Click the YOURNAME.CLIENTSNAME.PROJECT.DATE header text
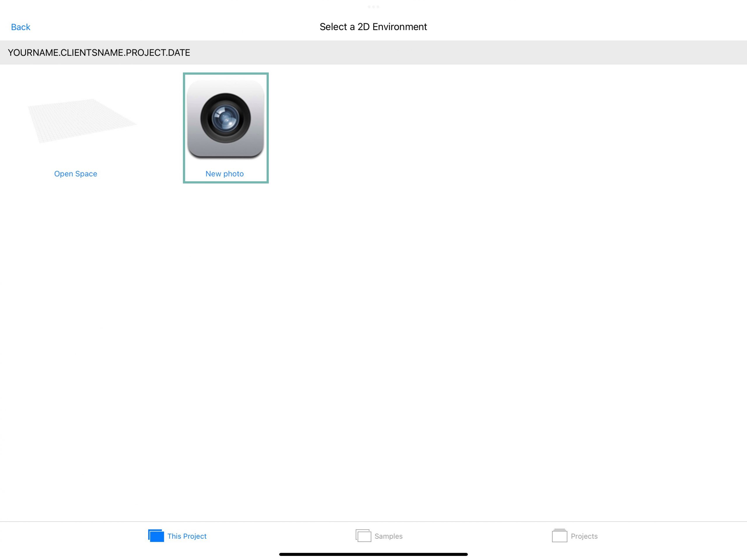Screen dimensions: 747x560 tap(99, 53)
